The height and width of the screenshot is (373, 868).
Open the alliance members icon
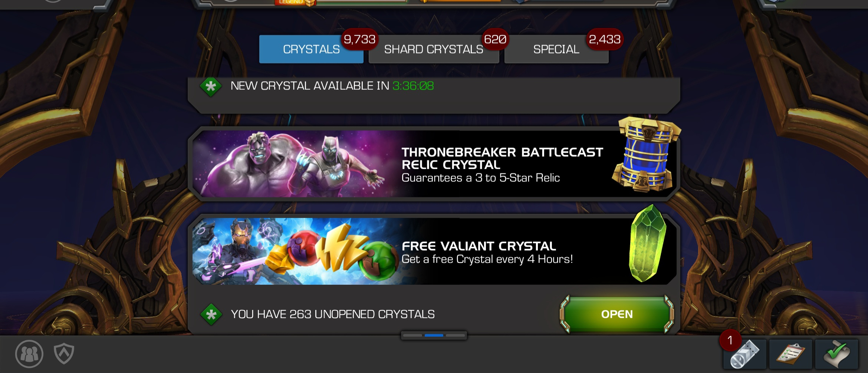[x=29, y=354]
